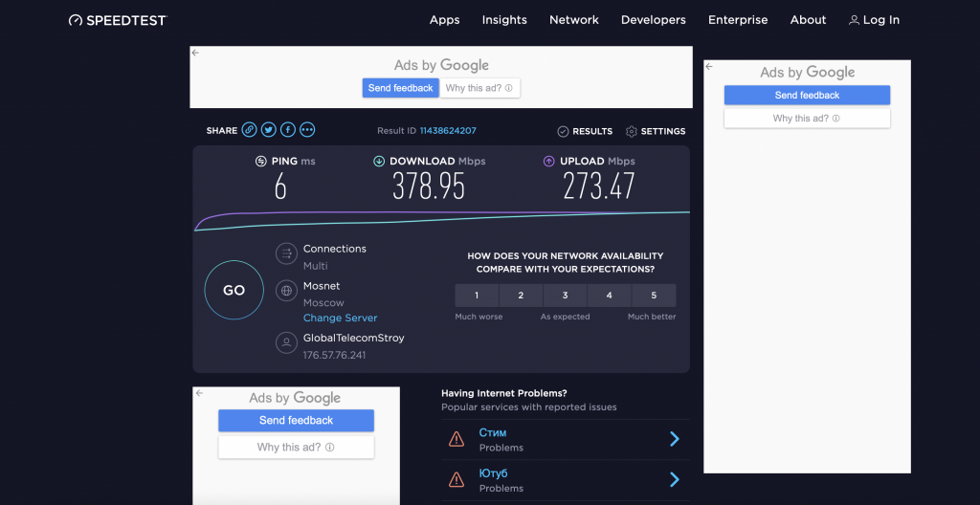Click GlobalTelecomStroy provider name
Screen dimensions: 980x505
pos(354,339)
